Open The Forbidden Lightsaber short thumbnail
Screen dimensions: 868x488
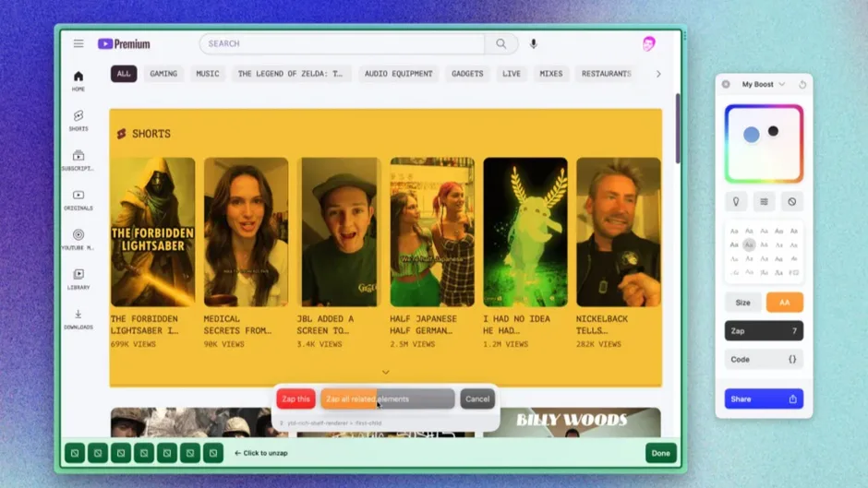pos(152,232)
